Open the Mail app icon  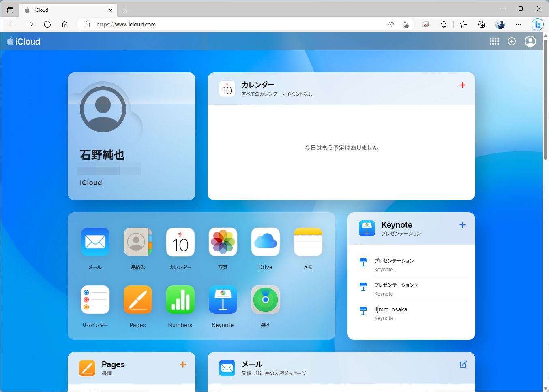95,242
